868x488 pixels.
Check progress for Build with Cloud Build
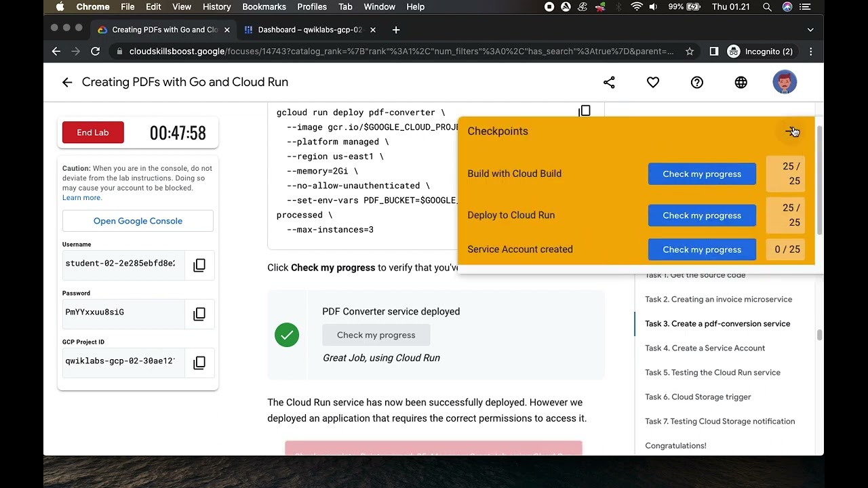click(702, 174)
